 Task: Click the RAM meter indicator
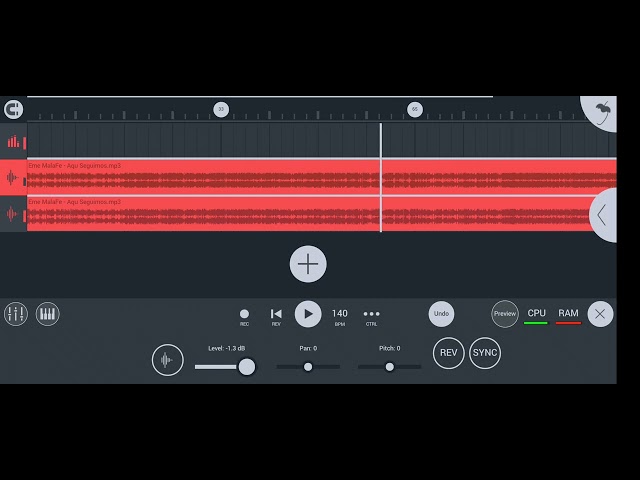tap(568, 316)
